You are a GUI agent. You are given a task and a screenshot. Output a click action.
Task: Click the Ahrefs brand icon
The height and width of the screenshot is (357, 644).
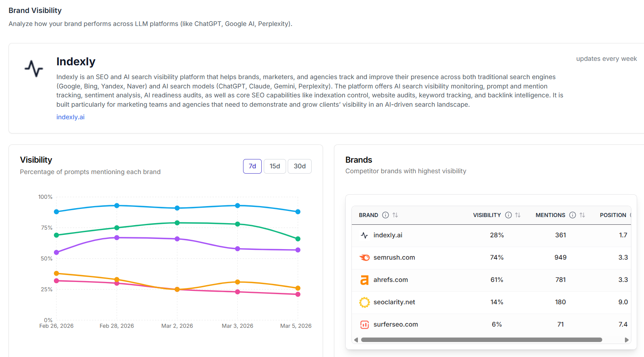click(364, 280)
